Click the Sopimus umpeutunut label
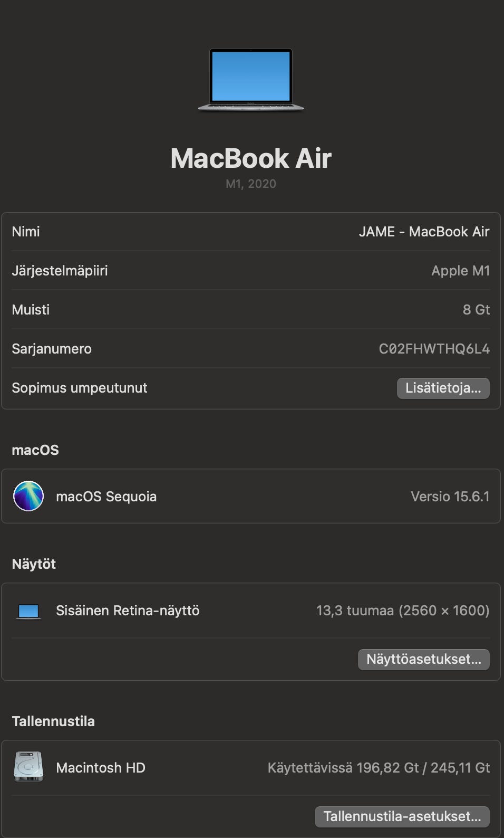 pos(80,388)
